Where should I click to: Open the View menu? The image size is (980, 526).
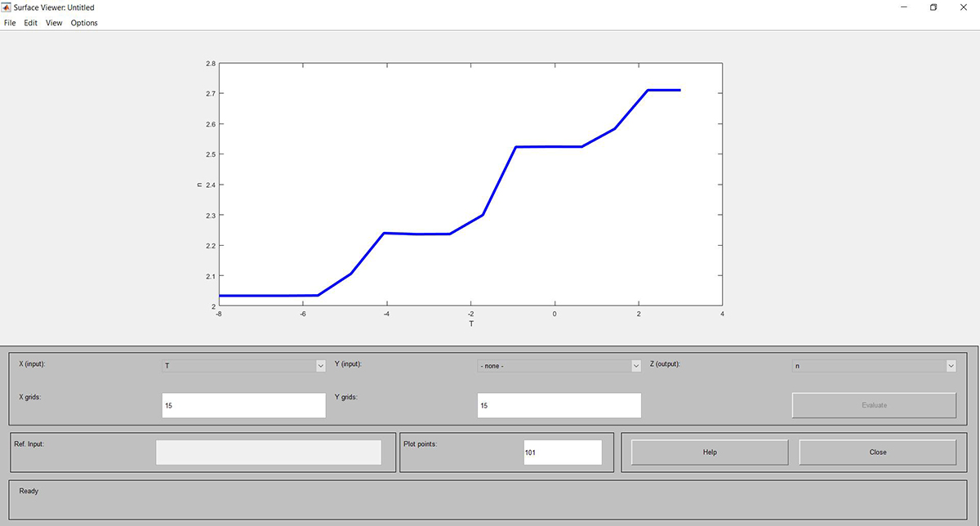pyautogui.click(x=54, y=23)
